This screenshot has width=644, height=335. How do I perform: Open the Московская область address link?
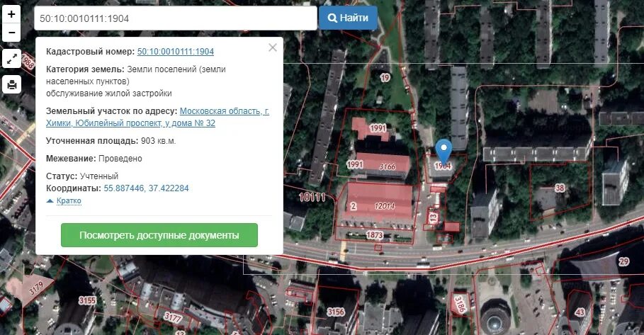pos(158,117)
